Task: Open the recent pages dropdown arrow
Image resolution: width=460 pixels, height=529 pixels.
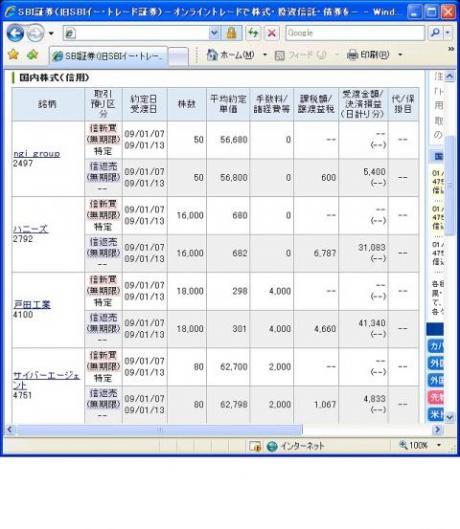Action: (51, 33)
